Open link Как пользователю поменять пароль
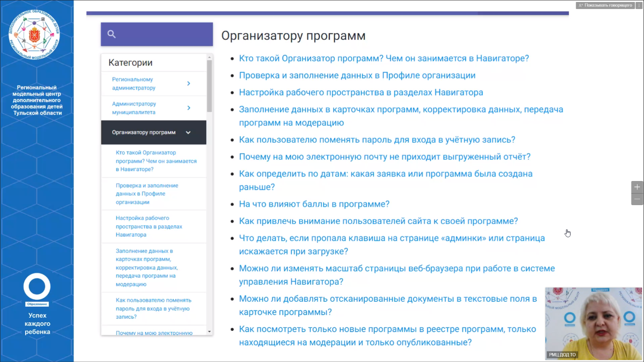Image resolution: width=644 pixels, height=362 pixels. pos(377,140)
